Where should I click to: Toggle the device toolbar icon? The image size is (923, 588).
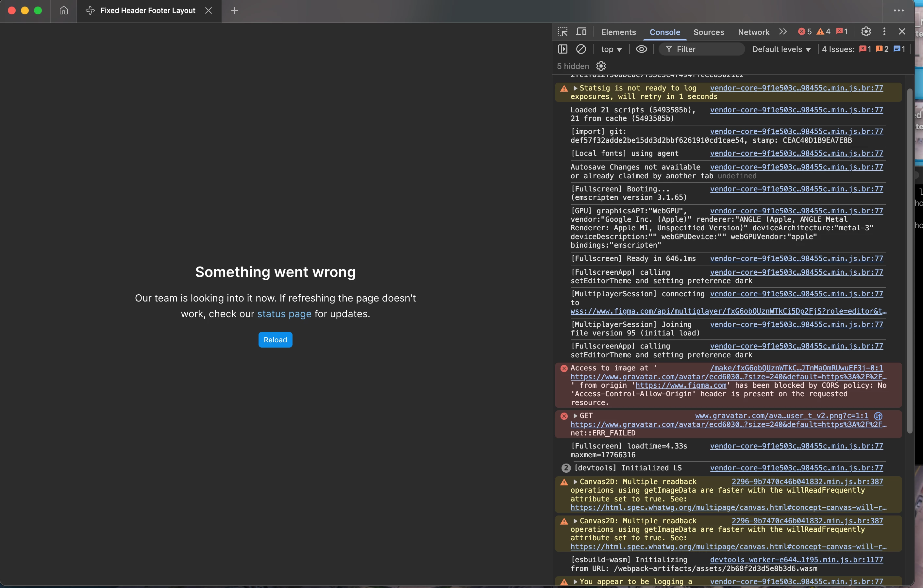581,32
